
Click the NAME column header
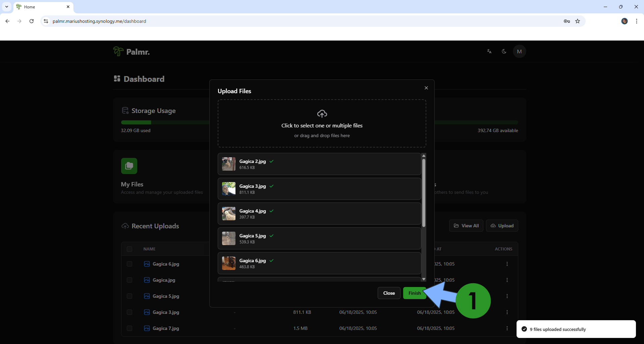coord(149,249)
